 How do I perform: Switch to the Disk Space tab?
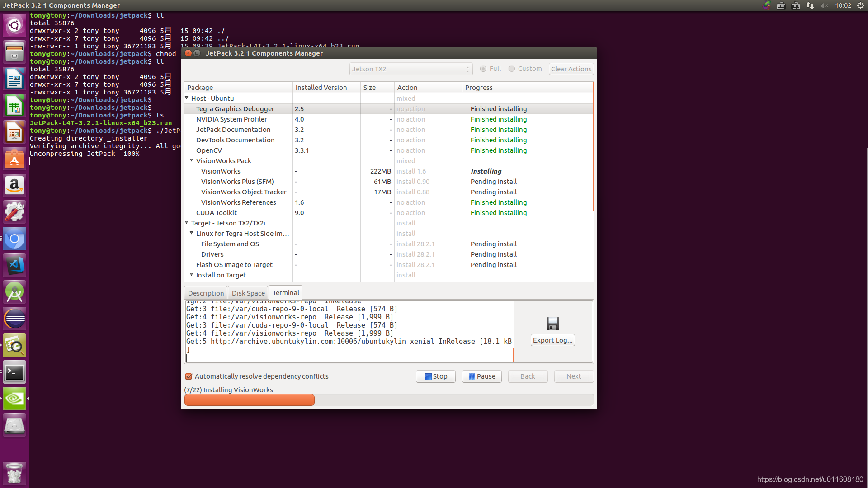tap(248, 293)
